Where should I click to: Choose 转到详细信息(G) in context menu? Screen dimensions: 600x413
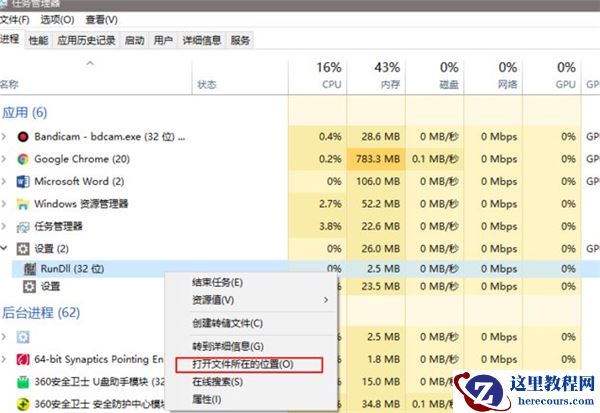click(228, 346)
